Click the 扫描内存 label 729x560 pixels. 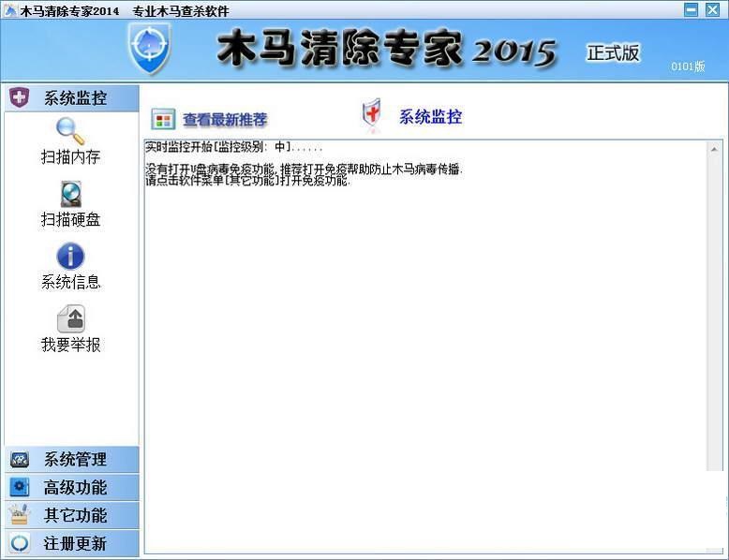point(70,157)
